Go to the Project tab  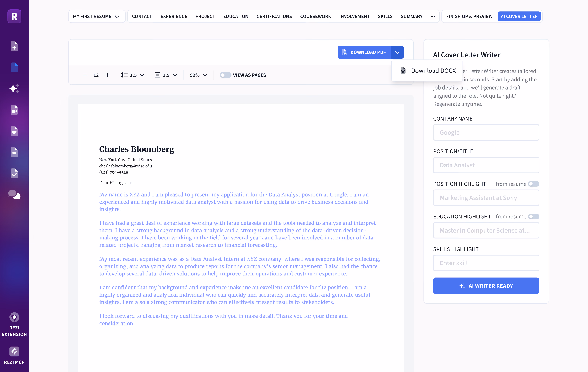[205, 16]
